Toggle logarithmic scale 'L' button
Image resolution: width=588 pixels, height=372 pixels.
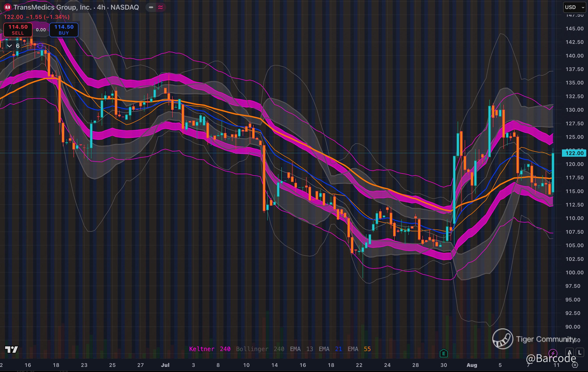(x=580, y=353)
